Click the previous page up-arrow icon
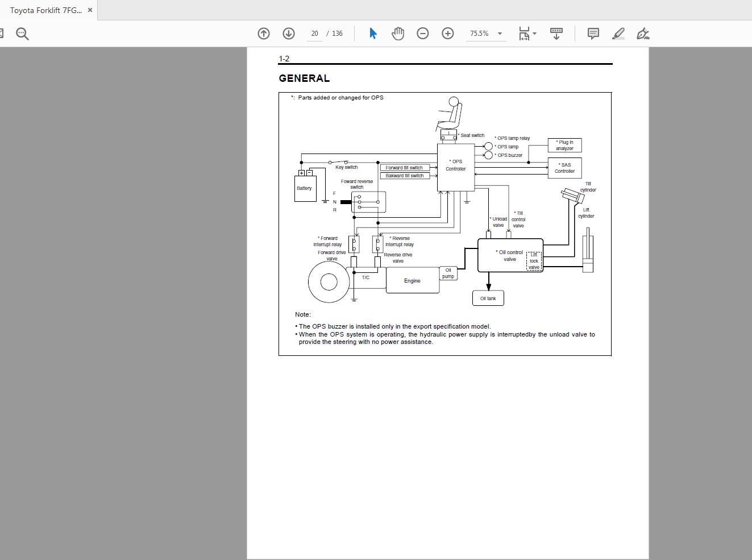752x560 pixels. [x=264, y=34]
